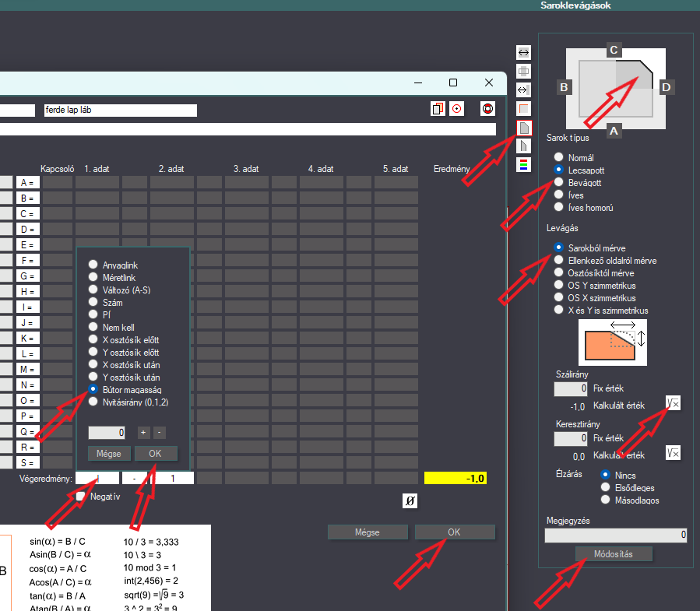Click the Módosítás button
The image size is (700, 611).
tap(614, 554)
